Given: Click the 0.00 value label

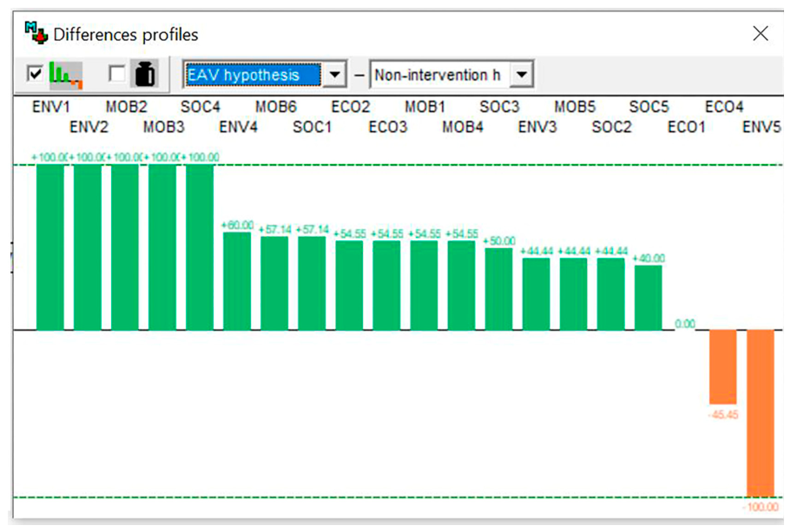Looking at the screenshot, I should tap(685, 324).
